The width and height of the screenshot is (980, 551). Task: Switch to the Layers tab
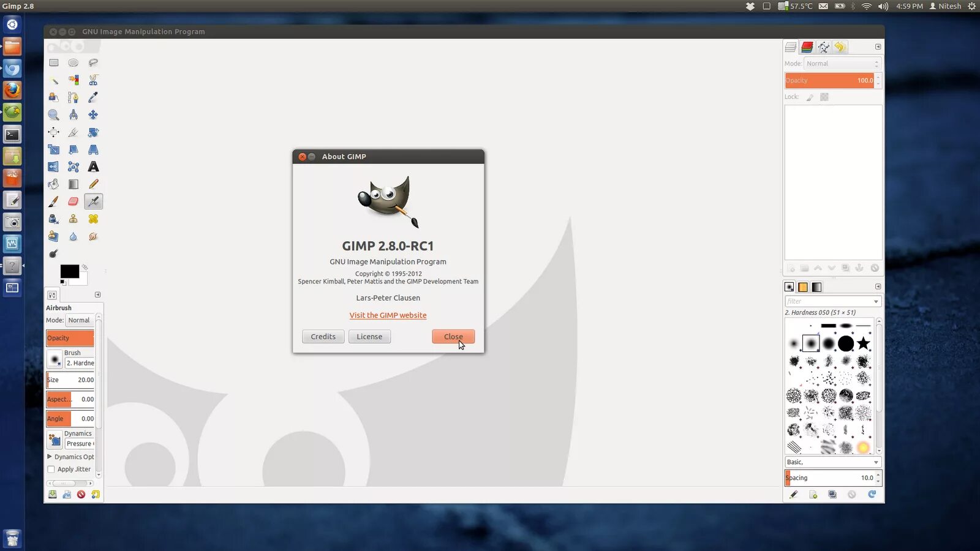791,47
